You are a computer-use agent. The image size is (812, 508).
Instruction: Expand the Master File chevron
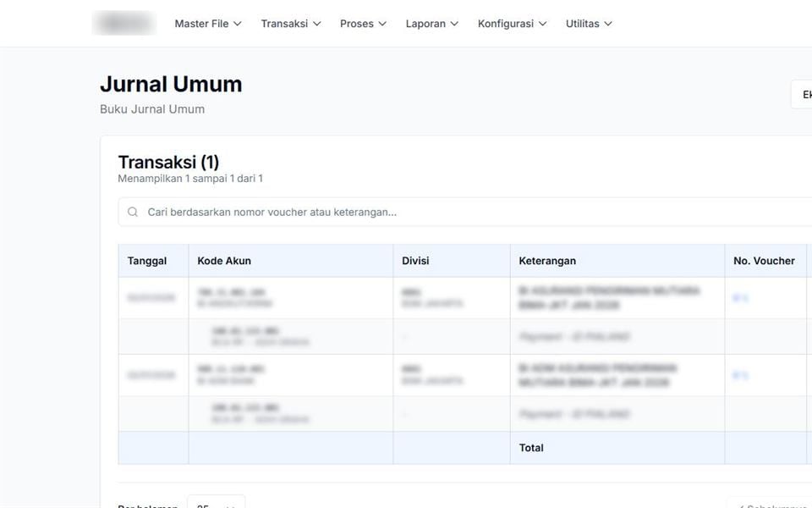click(238, 24)
